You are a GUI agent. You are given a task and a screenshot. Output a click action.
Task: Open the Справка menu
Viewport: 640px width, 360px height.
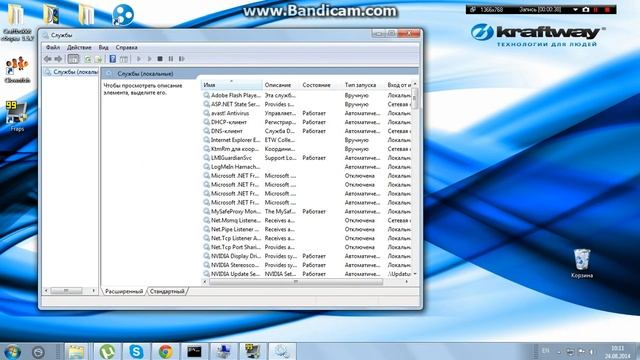pyautogui.click(x=126, y=47)
